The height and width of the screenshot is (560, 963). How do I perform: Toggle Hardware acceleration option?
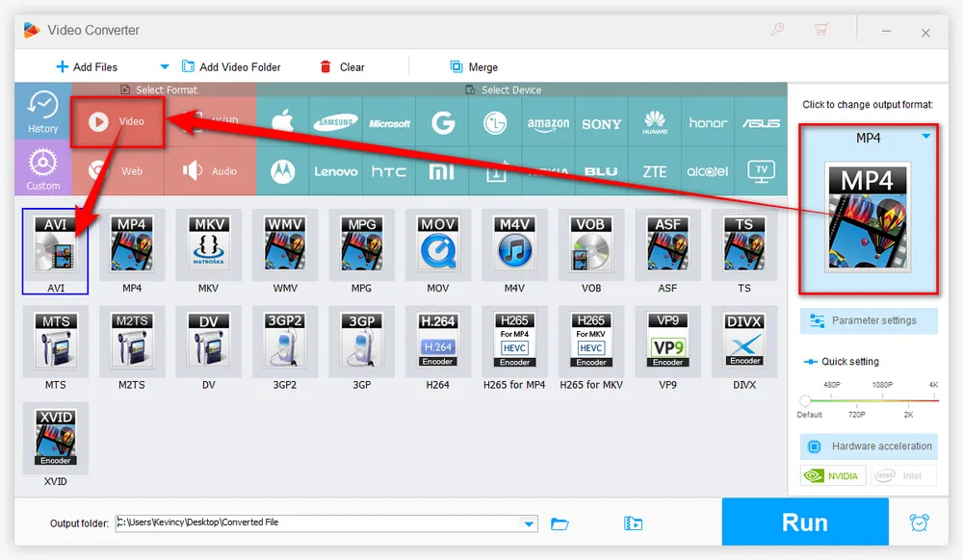(869, 446)
